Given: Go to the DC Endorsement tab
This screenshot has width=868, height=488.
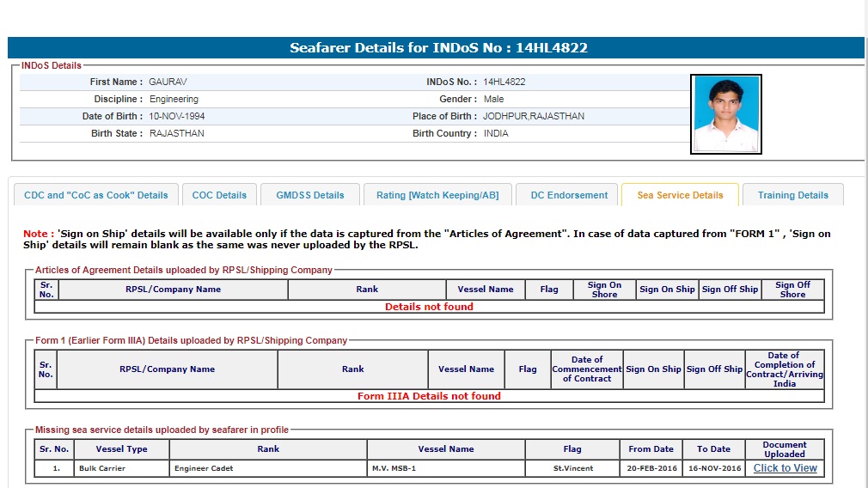Looking at the screenshot, I should pos(569,195).
